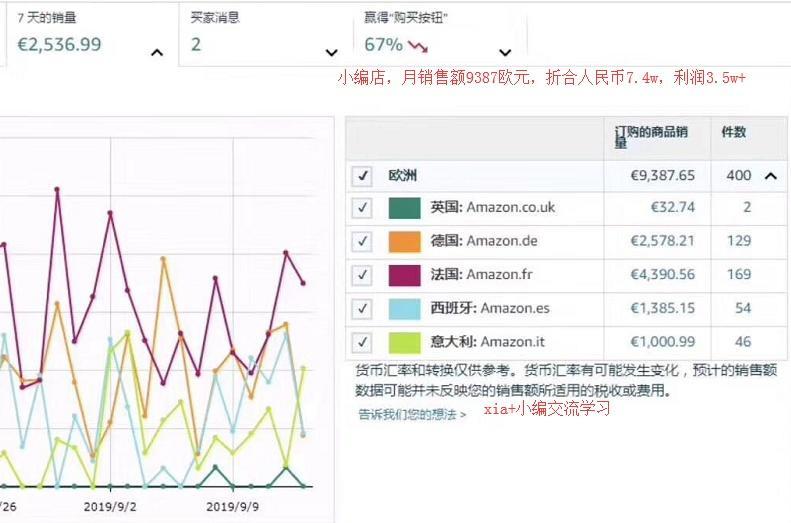The width and height of the screenshot is (791, 523).
Task: Toggle the 意大利 Amazon.it checkbox
Action: (x=362, y=342)
